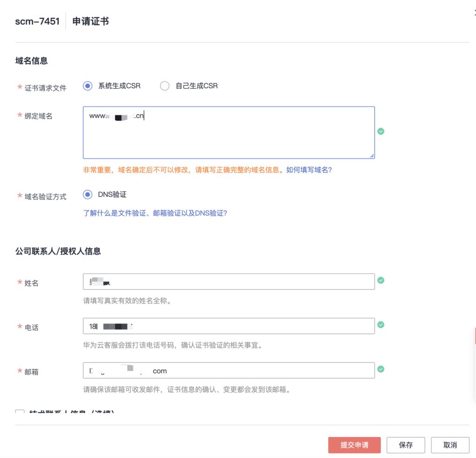The width and height of the screenshot is (476, 458).
Task: Click the 姓名 name input field
Action: tap(229, 281)
